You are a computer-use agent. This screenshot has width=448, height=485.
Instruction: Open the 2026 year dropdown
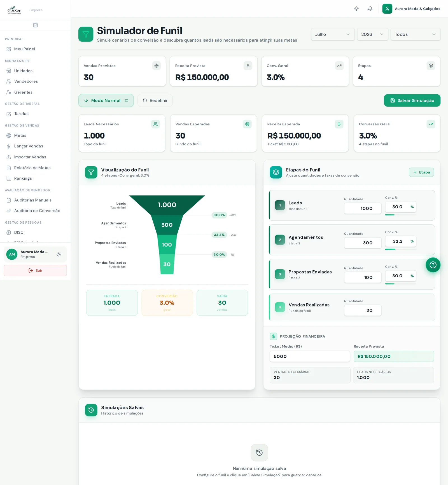(x=372, y=34)
